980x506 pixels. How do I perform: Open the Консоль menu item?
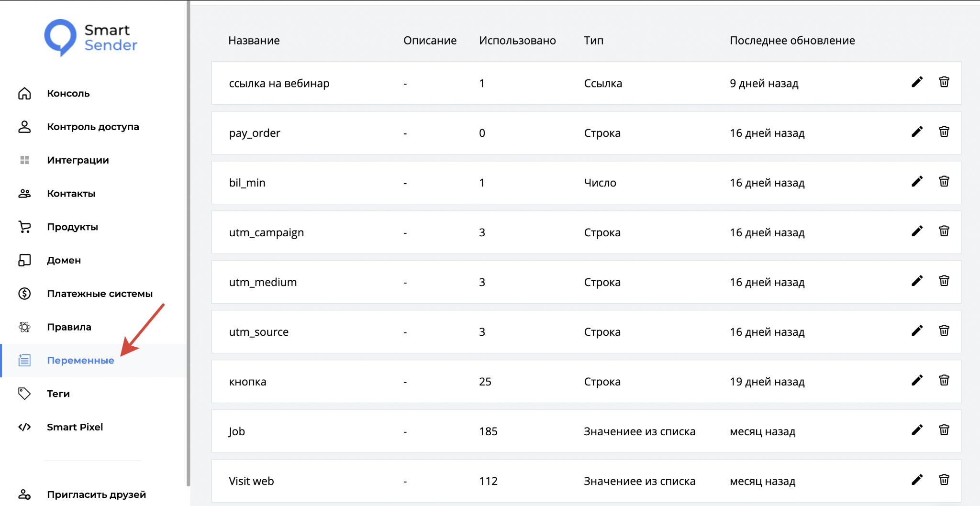(68, 94)
